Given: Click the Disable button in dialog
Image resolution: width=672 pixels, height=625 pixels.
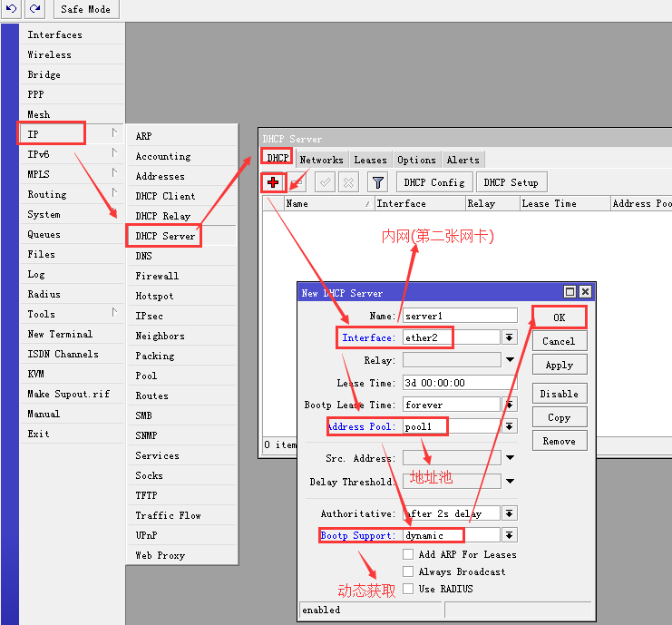Looking at the screenshot, I should coord(560,394).
